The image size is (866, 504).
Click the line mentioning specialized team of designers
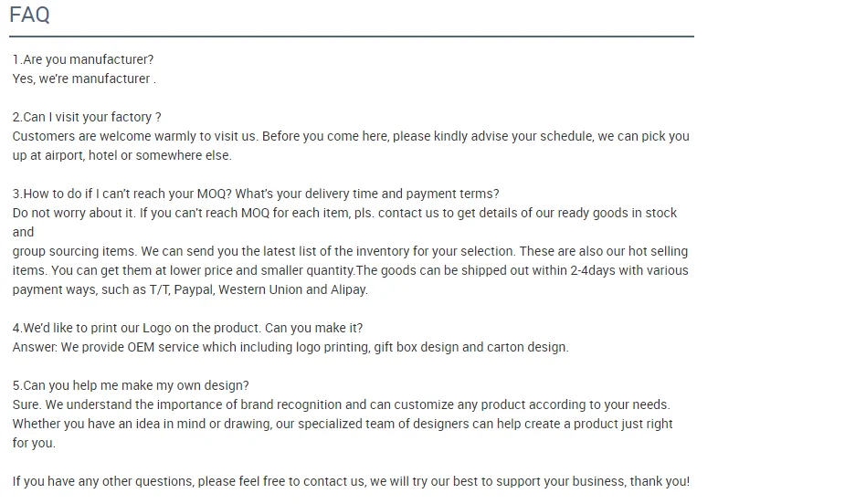(x=343, y=424)
